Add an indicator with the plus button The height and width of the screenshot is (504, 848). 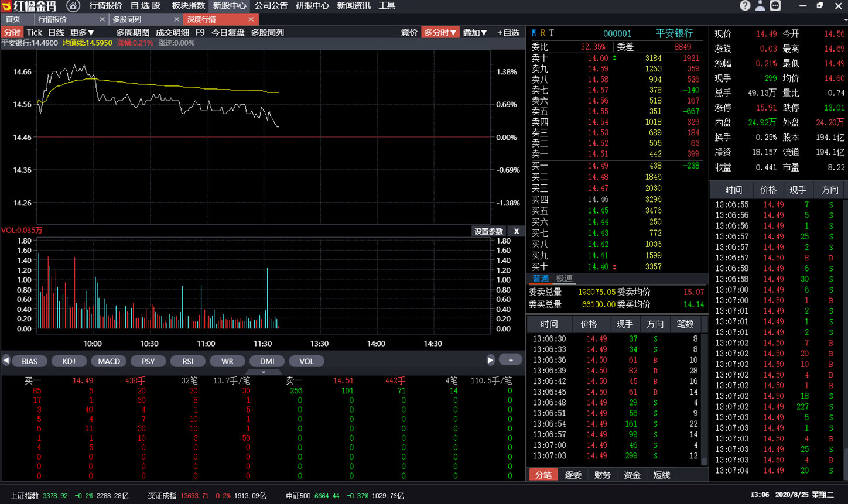click(511, 360)
